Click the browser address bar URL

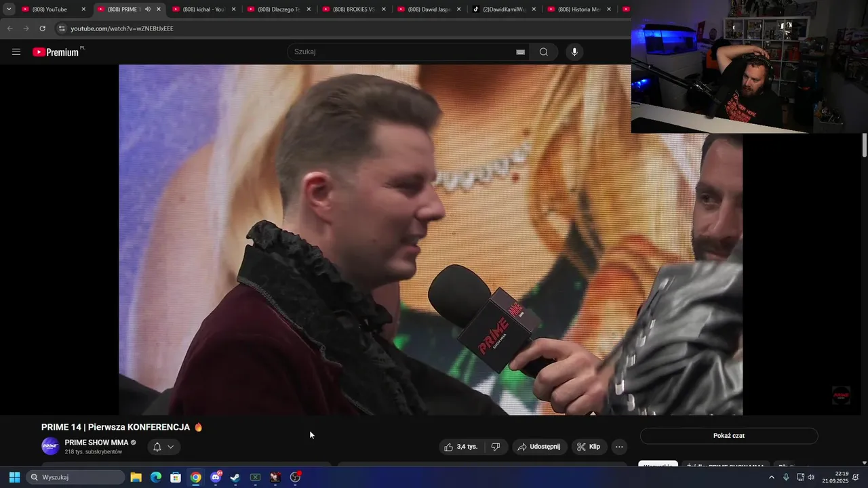122,28
